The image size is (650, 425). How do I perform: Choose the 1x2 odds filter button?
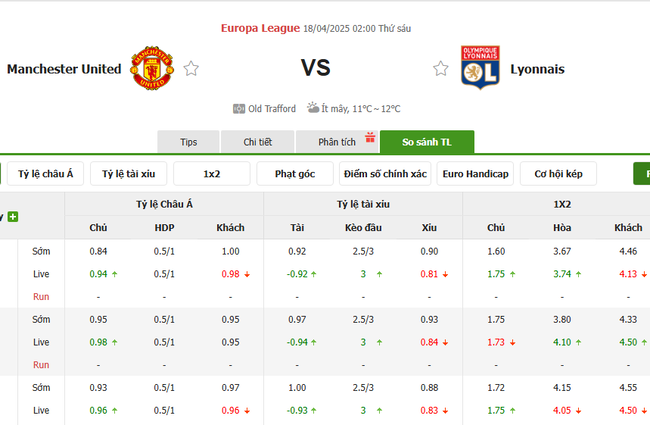point(211,174)
